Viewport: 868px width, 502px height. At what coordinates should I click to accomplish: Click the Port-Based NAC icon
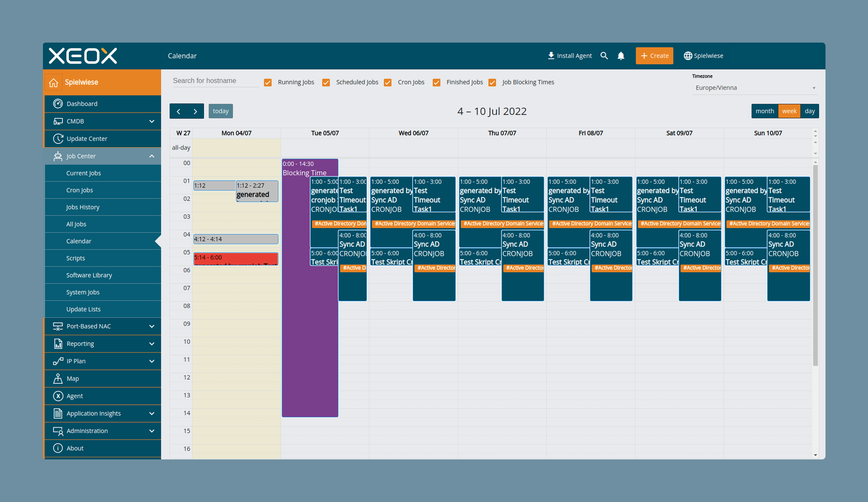click(58, 326)
